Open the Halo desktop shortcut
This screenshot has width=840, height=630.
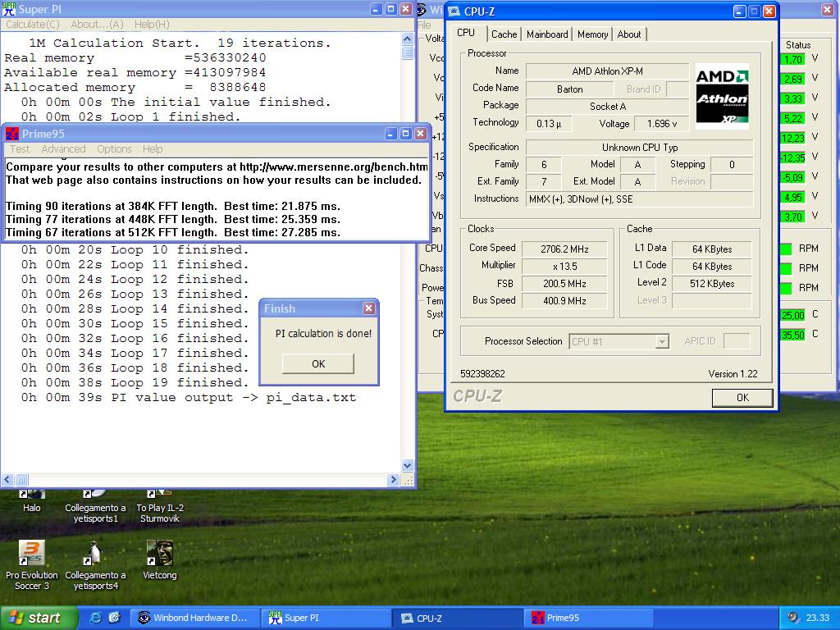pyautogui.click(x=32, y=501)
